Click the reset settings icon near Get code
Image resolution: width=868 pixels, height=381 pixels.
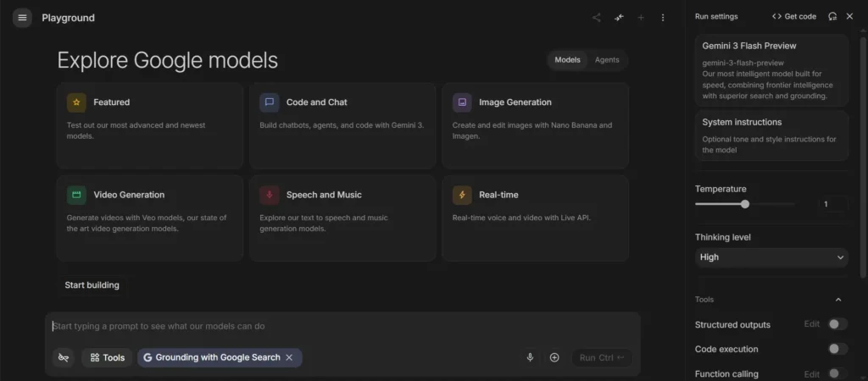(832, 17)
